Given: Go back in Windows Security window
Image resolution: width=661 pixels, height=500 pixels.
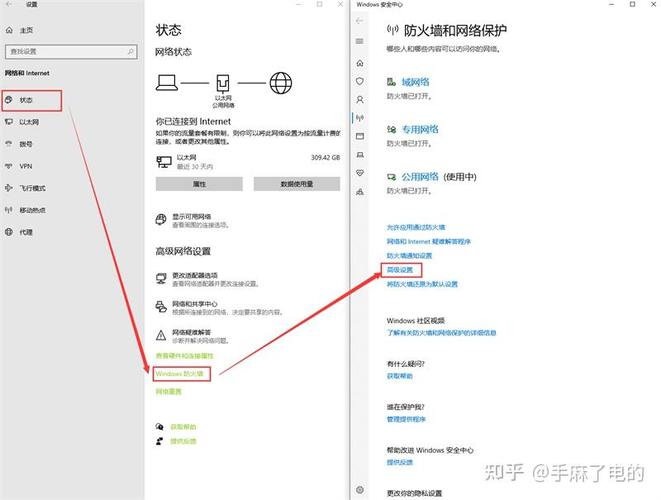Looking at the screenshot, I should tap(360, 21).
